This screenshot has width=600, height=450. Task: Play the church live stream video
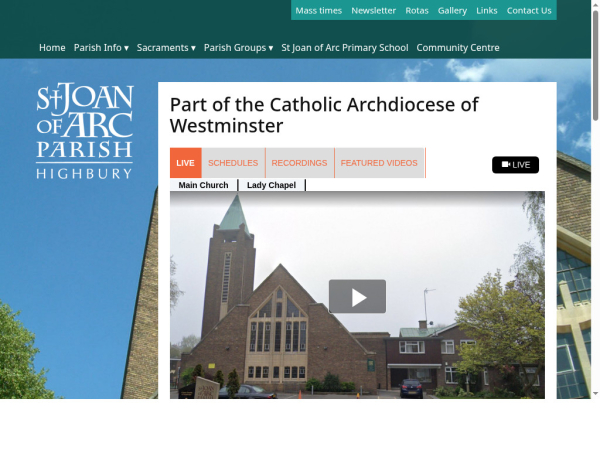tap(357, 296)
